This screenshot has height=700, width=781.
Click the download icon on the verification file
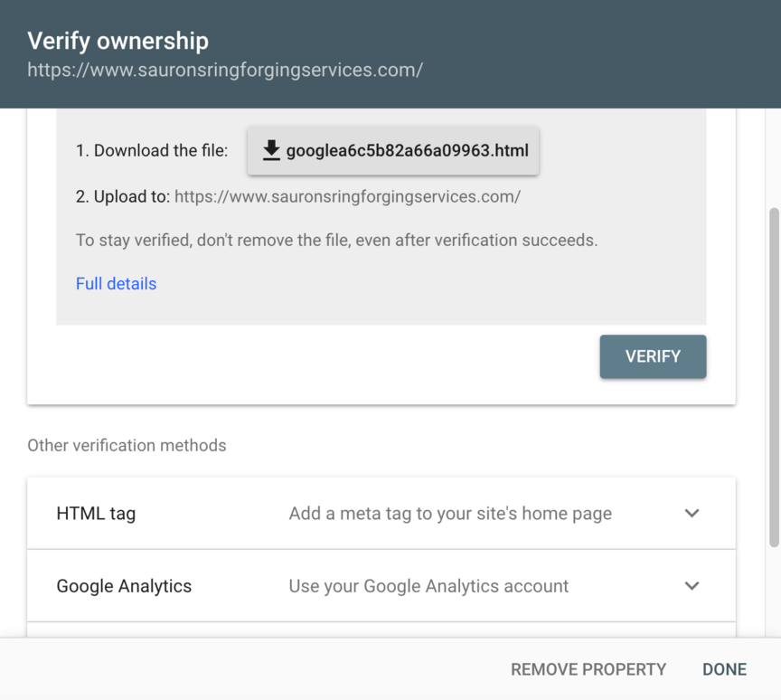point(271,150)
